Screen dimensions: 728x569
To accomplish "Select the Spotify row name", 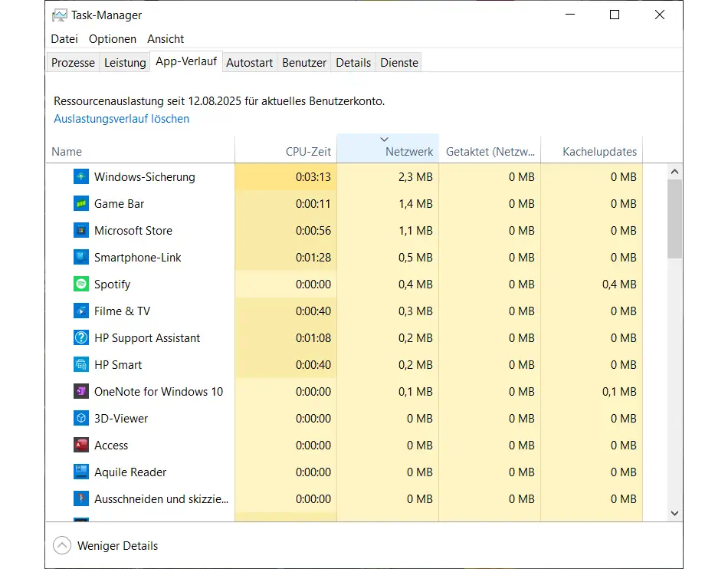I will pos(113,284).
